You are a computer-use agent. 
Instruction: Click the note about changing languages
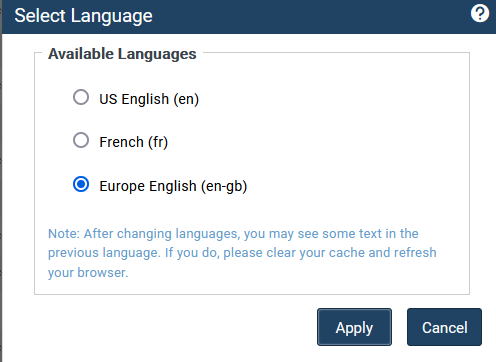(x=242, y=253)
